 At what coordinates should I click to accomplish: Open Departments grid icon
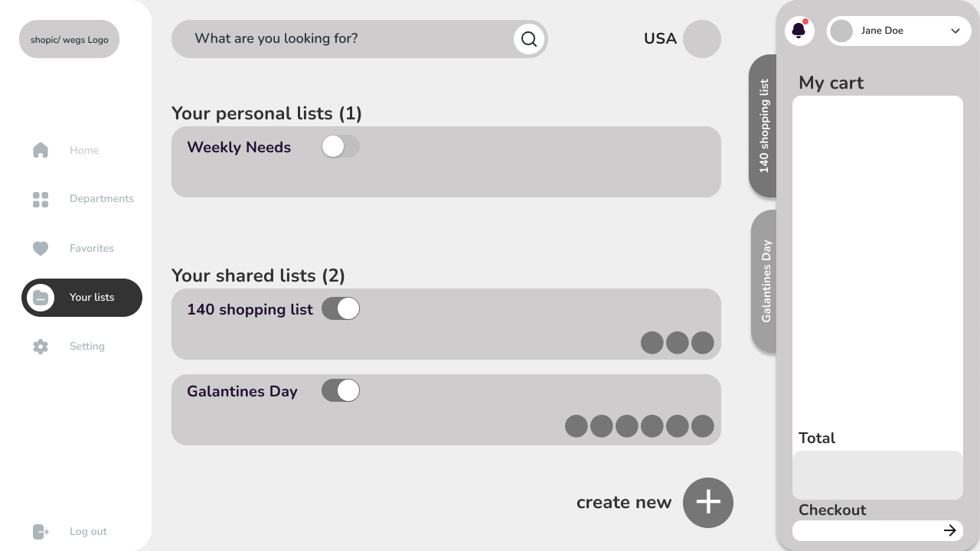point(41,199)
